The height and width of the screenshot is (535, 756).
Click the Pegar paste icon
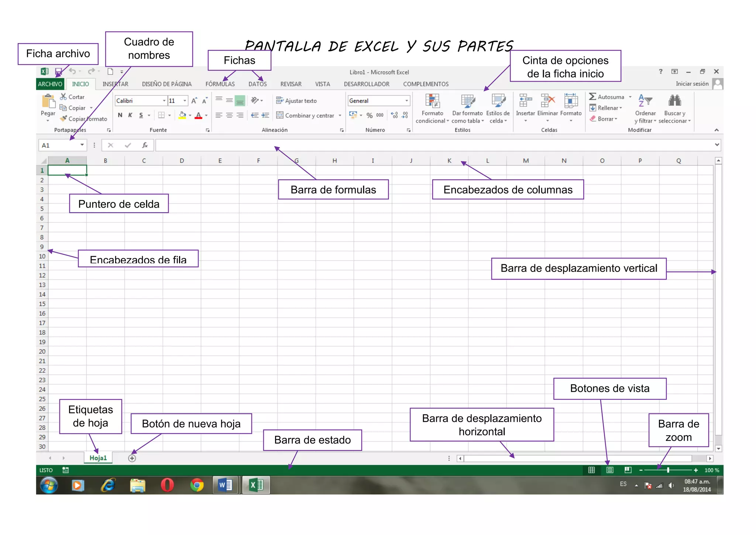(48, 101)
